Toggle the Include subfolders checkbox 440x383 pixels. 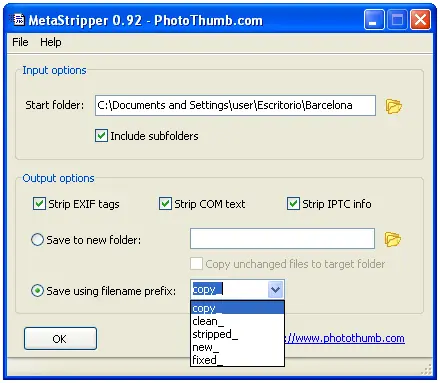coord(101,136)
